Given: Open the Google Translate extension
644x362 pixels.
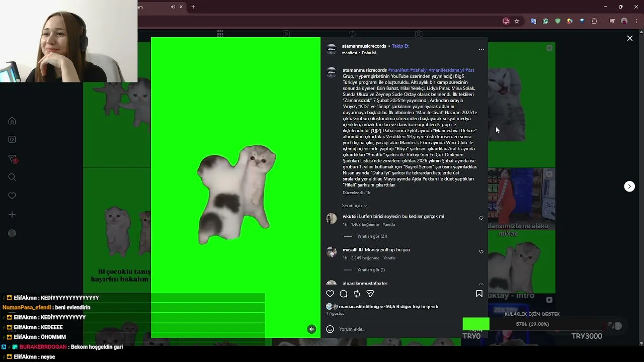Looking at the screenshot, I should coord(533,21).
